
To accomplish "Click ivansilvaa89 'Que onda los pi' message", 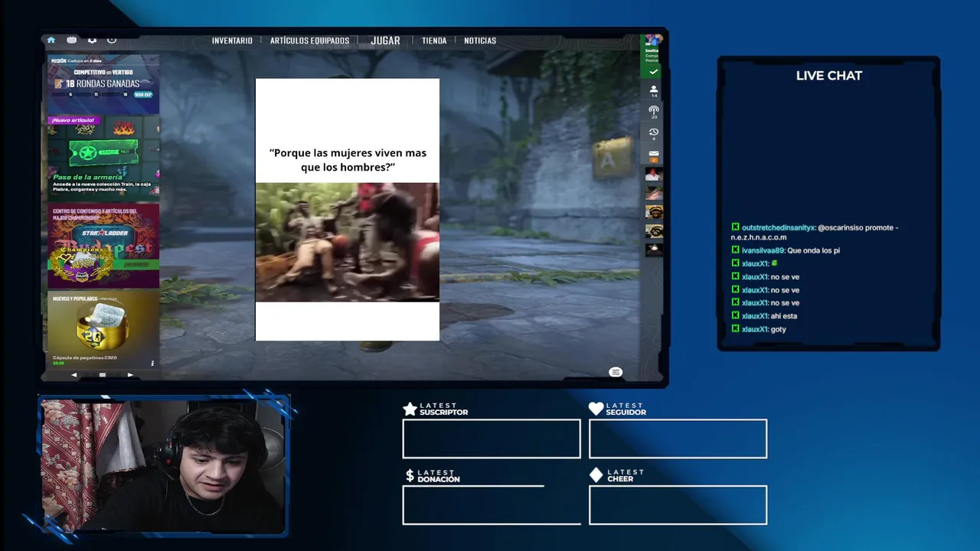I will [x=786, y=250].
